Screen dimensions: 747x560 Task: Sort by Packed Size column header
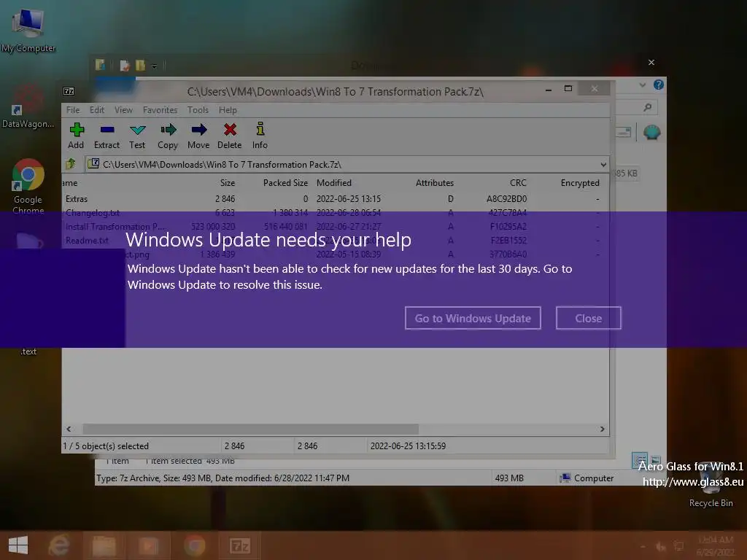pos(285,183)
